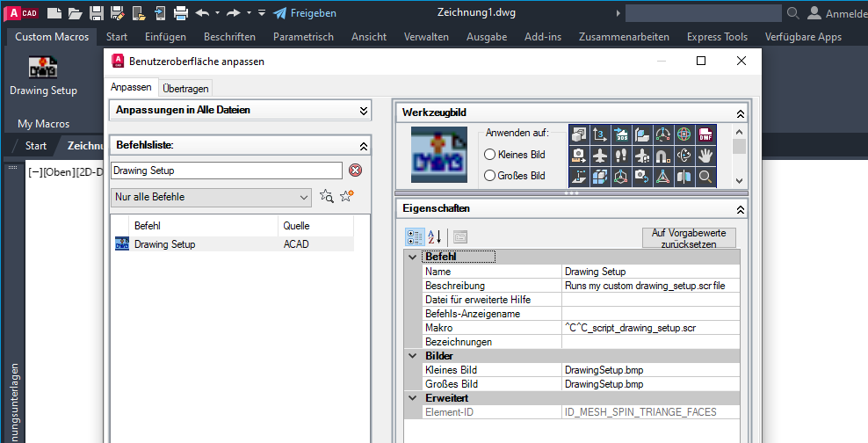Undo the last action with arrow icon
The width and height of the screenshot is (868, 443).
pos(202,12)
